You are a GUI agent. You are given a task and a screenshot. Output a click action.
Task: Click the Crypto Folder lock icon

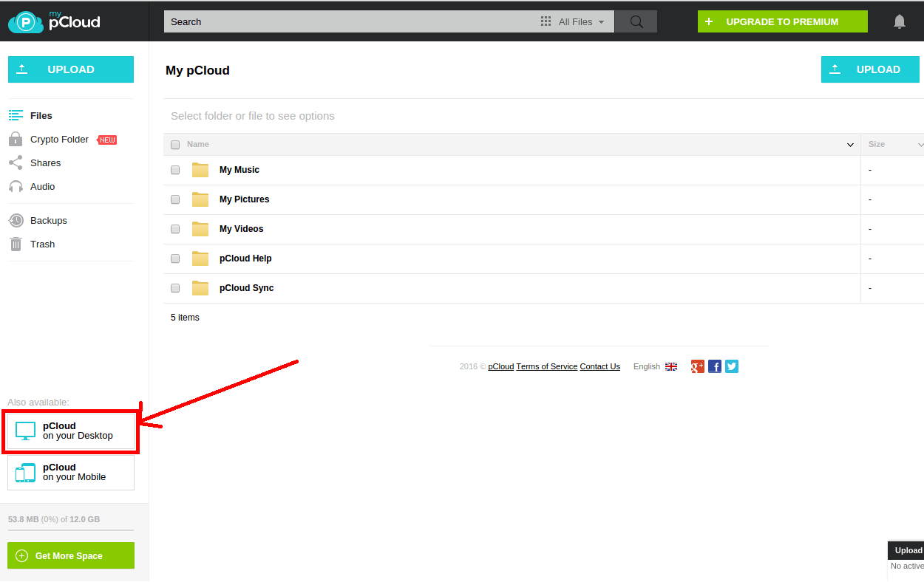[16, 139]
